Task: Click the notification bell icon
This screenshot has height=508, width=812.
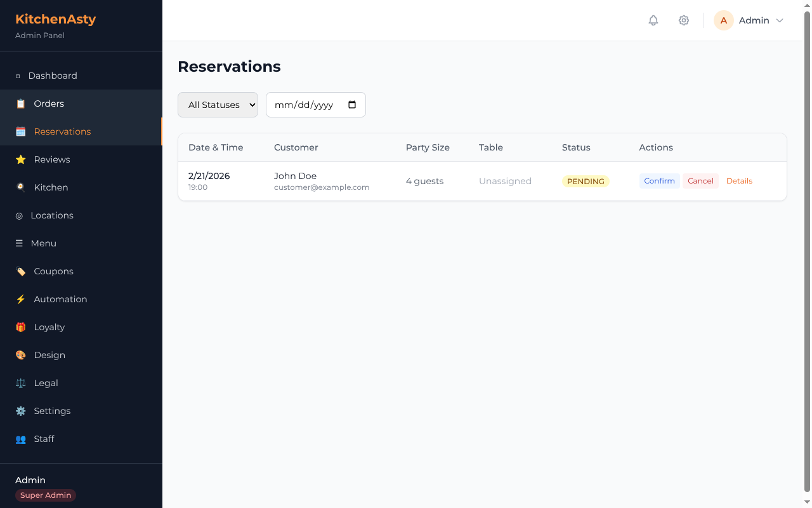Action: pos(653,20)
